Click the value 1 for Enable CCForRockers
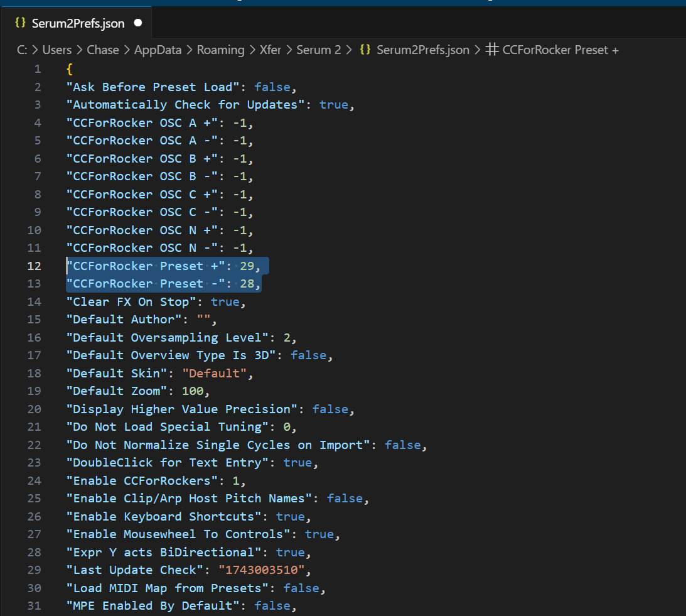686x616 pixels. pyautogui.click(x=236, y=481)
